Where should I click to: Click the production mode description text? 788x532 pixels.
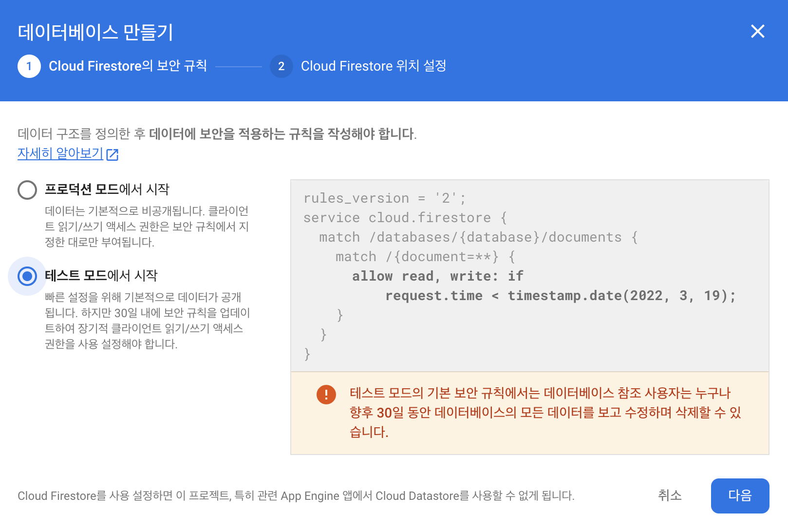(147, 227)
